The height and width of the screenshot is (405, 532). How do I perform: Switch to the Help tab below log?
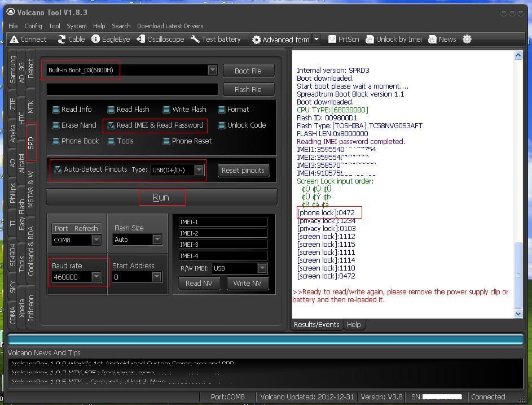[x=354, y=325]
